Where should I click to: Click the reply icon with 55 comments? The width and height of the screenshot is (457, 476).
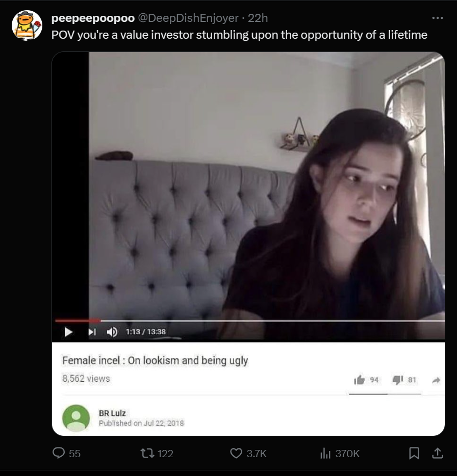pyautogui.click(x=59, y=453)
